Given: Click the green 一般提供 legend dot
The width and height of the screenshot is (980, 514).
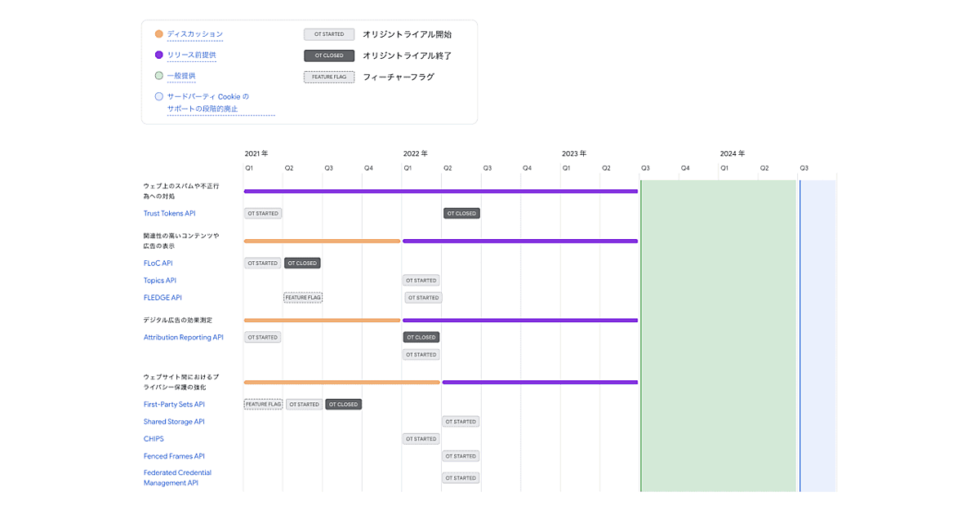Looking at the screenshot, I should pyautogui.click(x=158, y=76).
